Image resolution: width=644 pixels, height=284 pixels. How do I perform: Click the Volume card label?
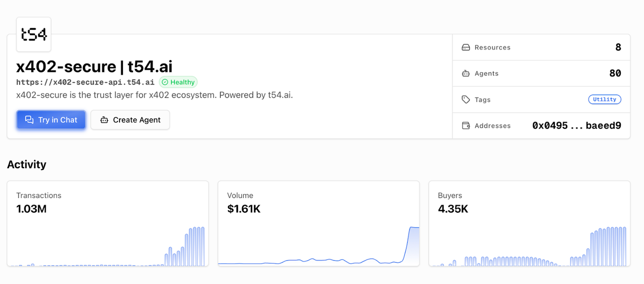[x=240, y=195]
